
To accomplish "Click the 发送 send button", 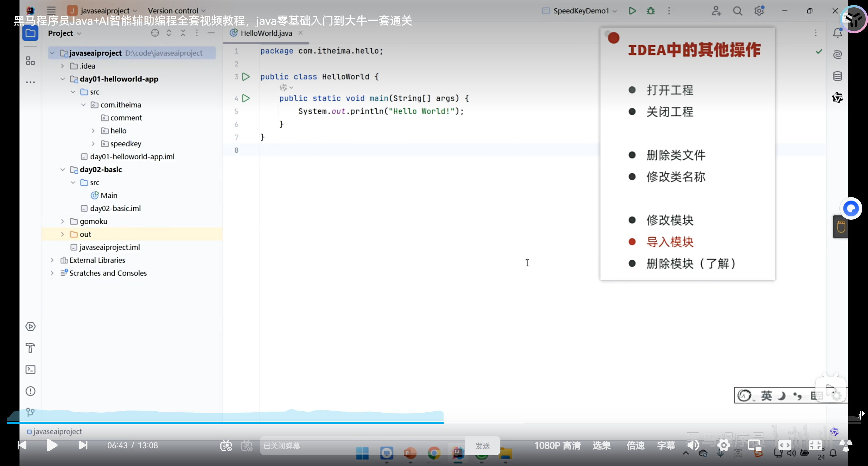I will (482, 445).
